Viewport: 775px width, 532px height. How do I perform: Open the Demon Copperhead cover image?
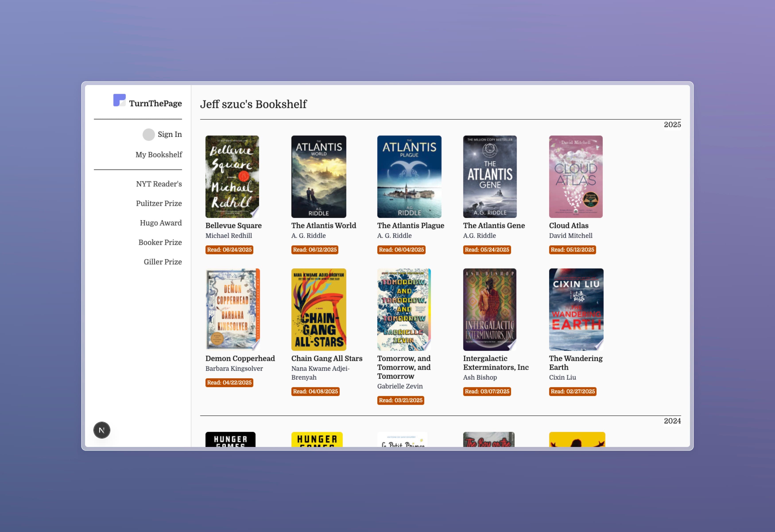(x=233, y=309)
